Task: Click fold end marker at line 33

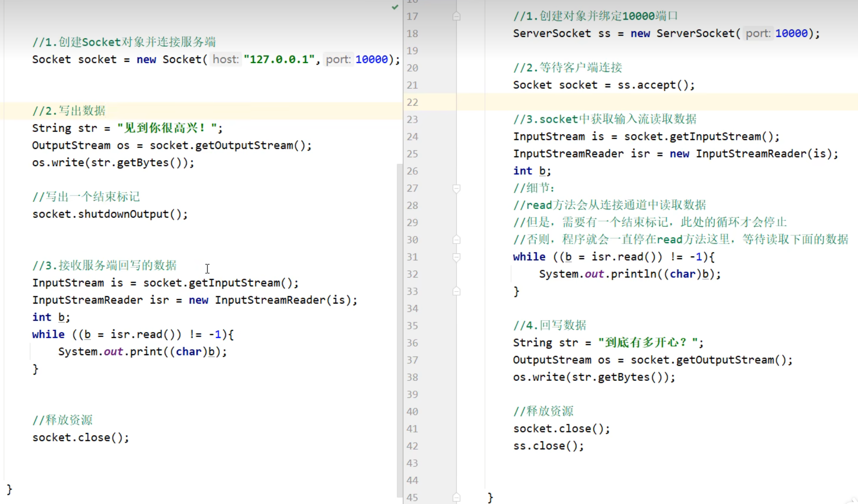Action: coord(456,292)
